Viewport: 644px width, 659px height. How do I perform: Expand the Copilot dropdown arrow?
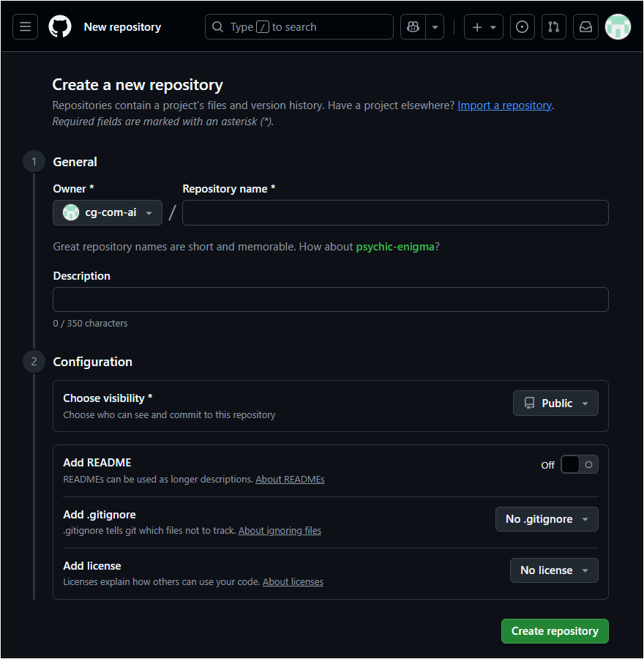(435, 27)
